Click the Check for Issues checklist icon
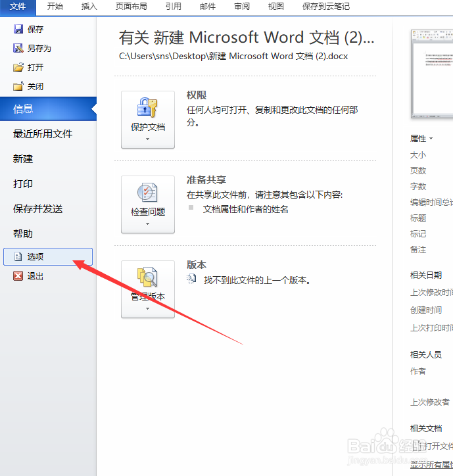Screen dimensions: 453x476 (x=147, y=192)
